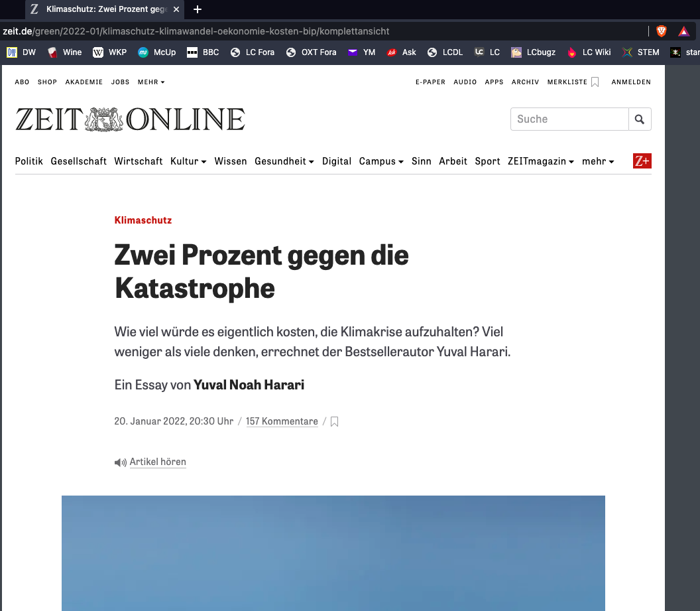Expand the MEHR dropdown in top bar
Viewport: 700px width, 611px height.
[x=151, y=82]
